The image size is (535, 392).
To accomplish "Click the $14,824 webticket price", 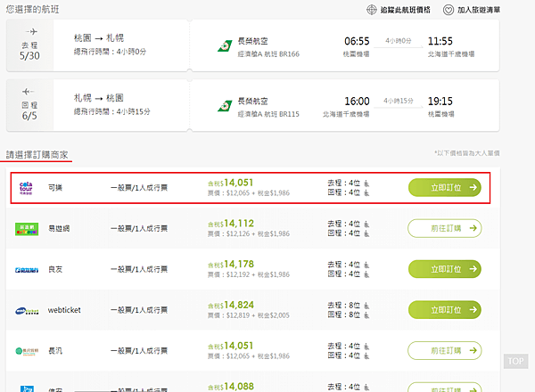I will pyautogui.click(x=235, y=305).
